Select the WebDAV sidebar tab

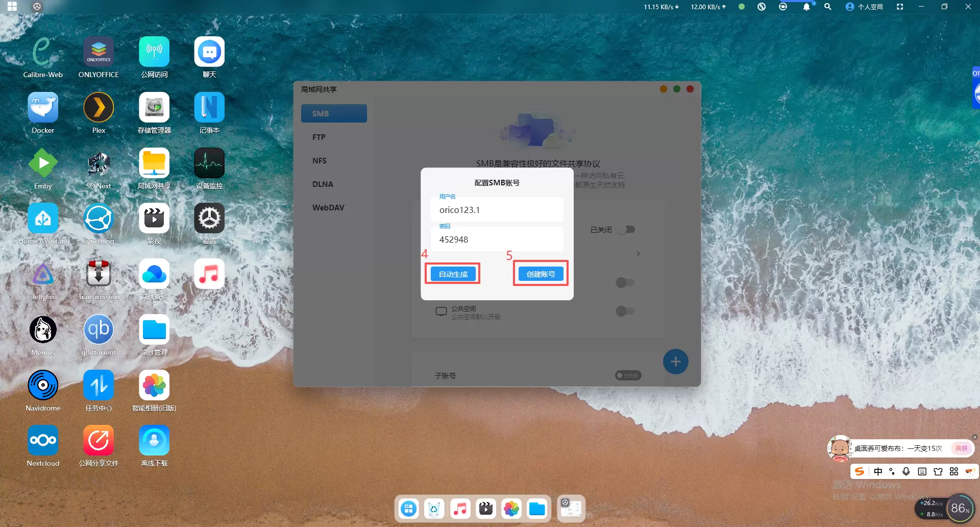328,207
